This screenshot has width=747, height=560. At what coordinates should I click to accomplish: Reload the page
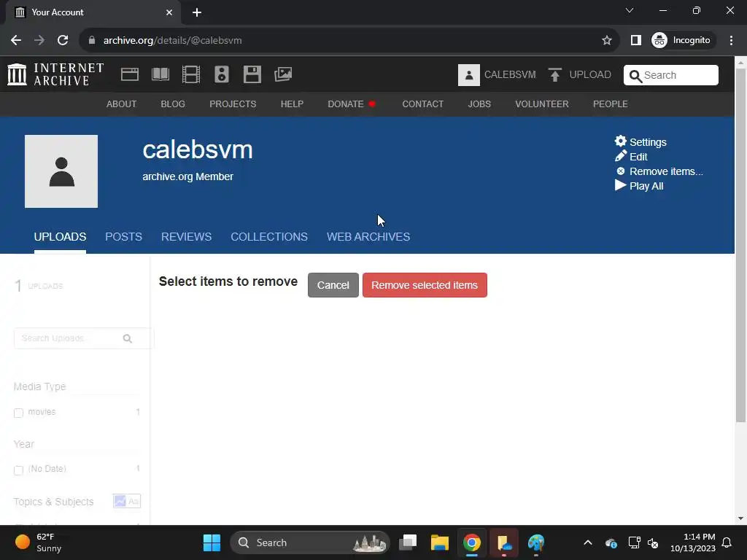tap(63, 41)
